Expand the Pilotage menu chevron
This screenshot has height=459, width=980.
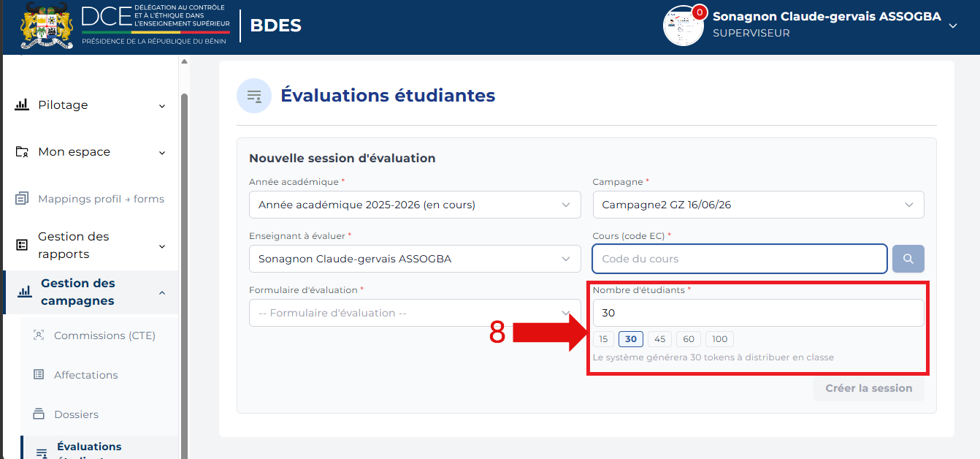tap(162, 106)
